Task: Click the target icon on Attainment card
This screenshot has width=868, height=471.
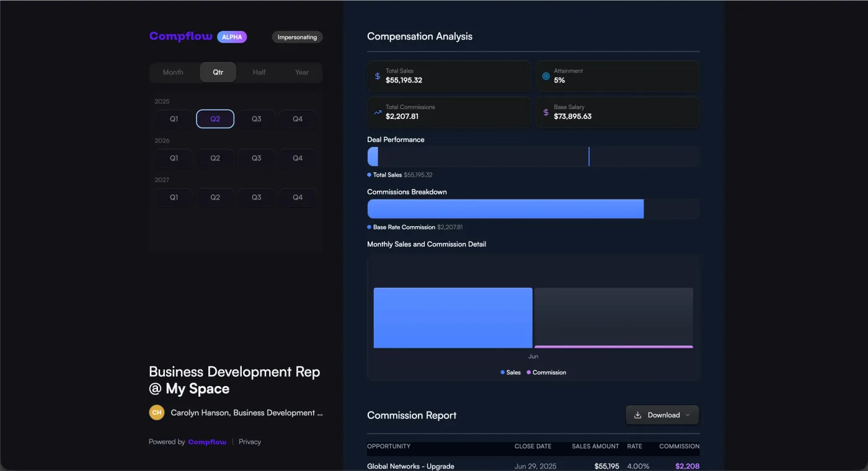Action: tap(546, 76)
